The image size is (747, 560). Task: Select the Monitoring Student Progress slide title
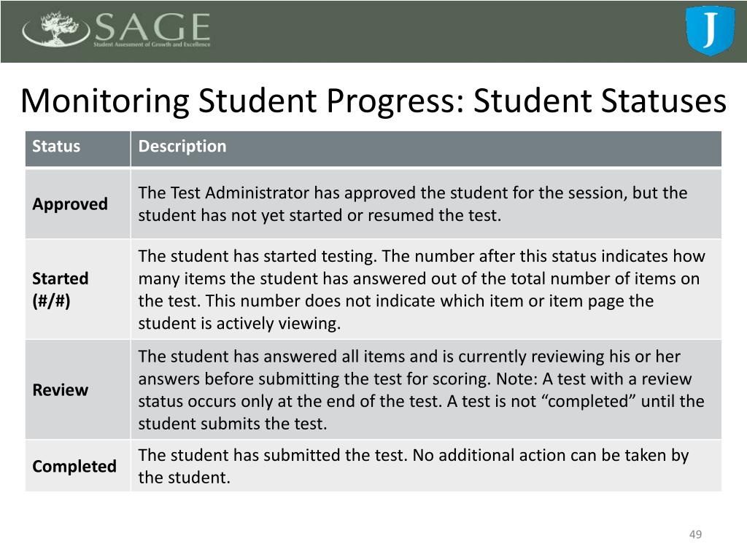pos(373,101)
